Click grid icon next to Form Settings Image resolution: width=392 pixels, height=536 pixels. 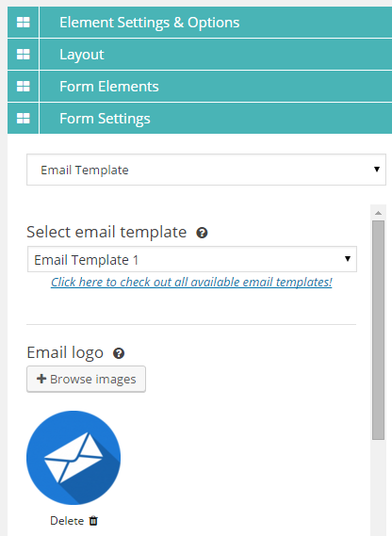[x=23, y=119]
